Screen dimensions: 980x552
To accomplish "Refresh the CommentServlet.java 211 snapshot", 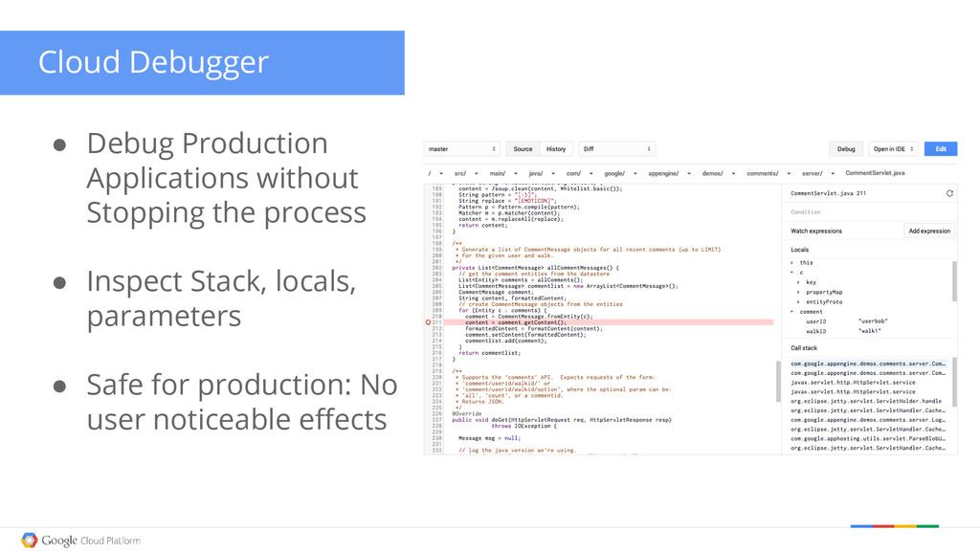I will point(949,193).
